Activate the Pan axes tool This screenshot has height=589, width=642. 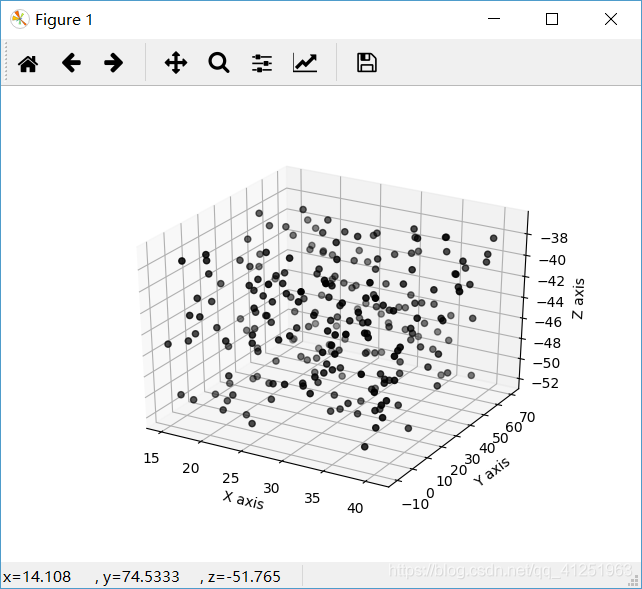(x=176, y=63)
